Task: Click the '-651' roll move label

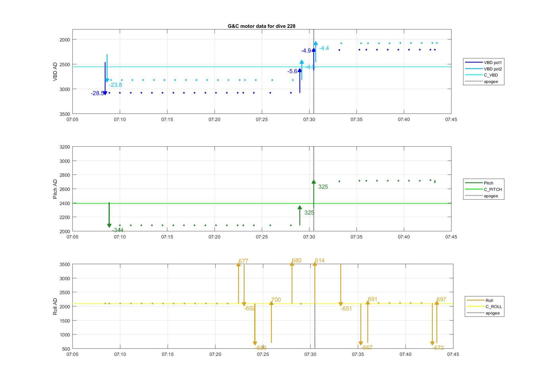Action: (346, 309)
